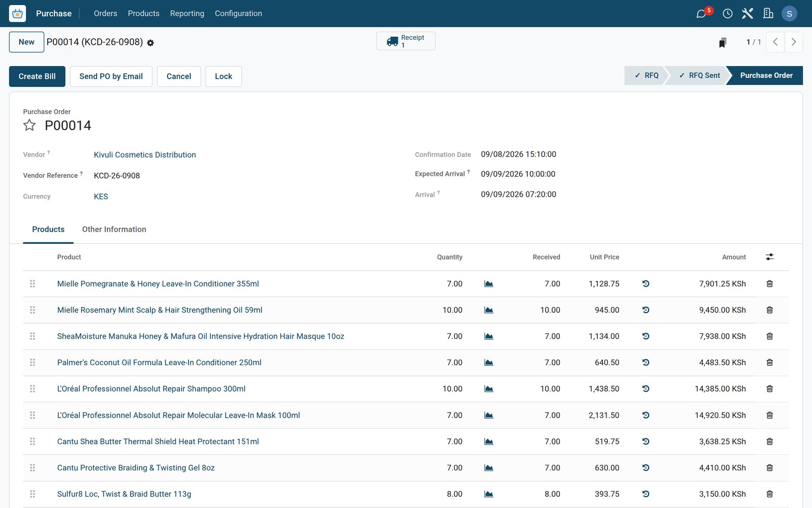Mark P00014 as favorite with star
812x508 pixels.
pos(29,125)
